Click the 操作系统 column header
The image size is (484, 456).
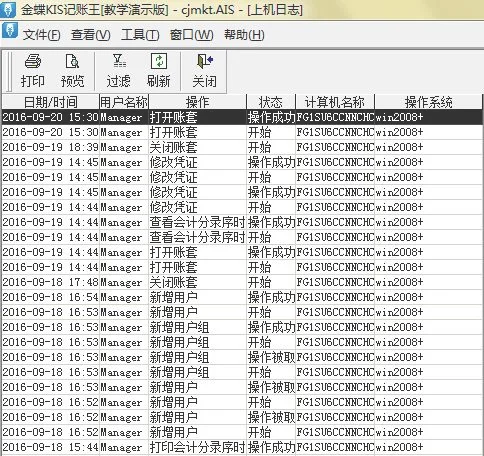coord(428,102)
